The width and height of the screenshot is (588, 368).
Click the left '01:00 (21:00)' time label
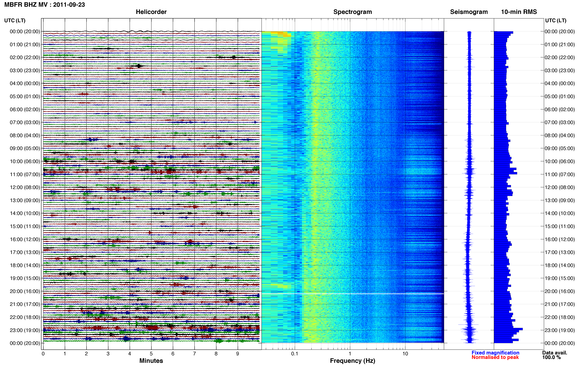point(25,45)
